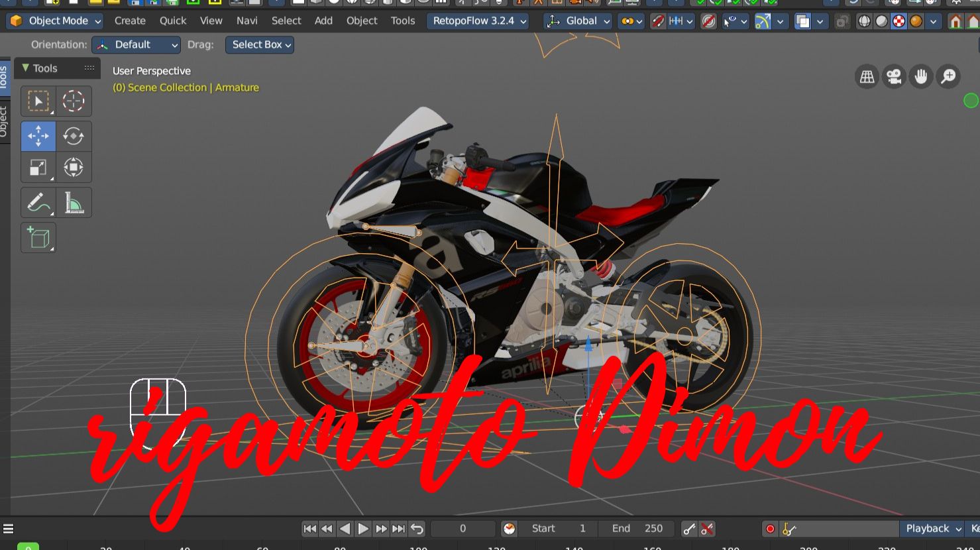The image size is (980, 550).
Task: Switch to solid shading
Action: click(882, 21)
